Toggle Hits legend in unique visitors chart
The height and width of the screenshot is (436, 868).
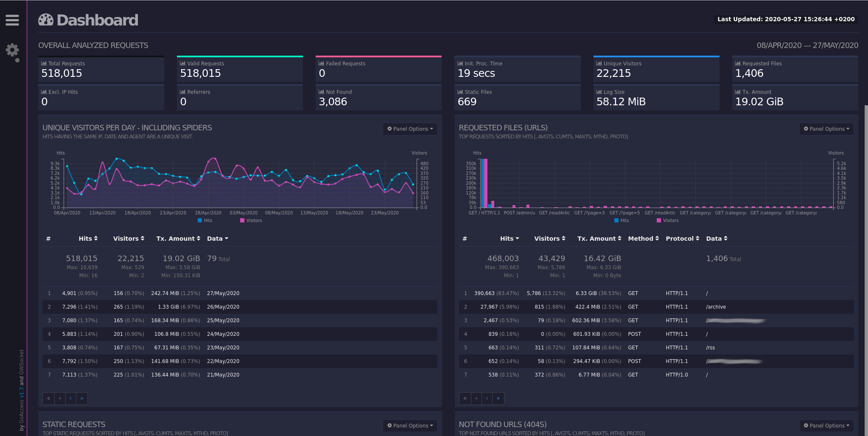tap(205, 220)
